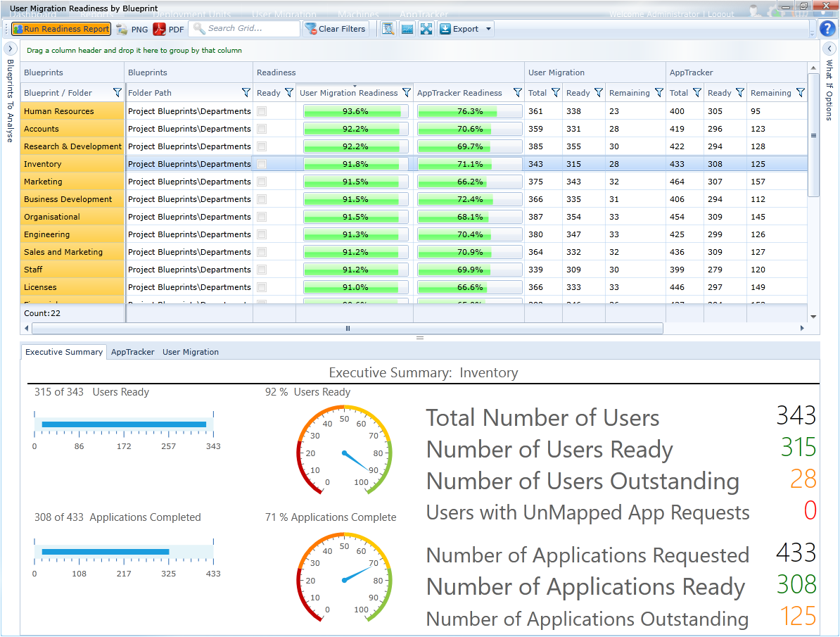Filter the User Migration Ready column
840x637 pixels.
(599, 93)
